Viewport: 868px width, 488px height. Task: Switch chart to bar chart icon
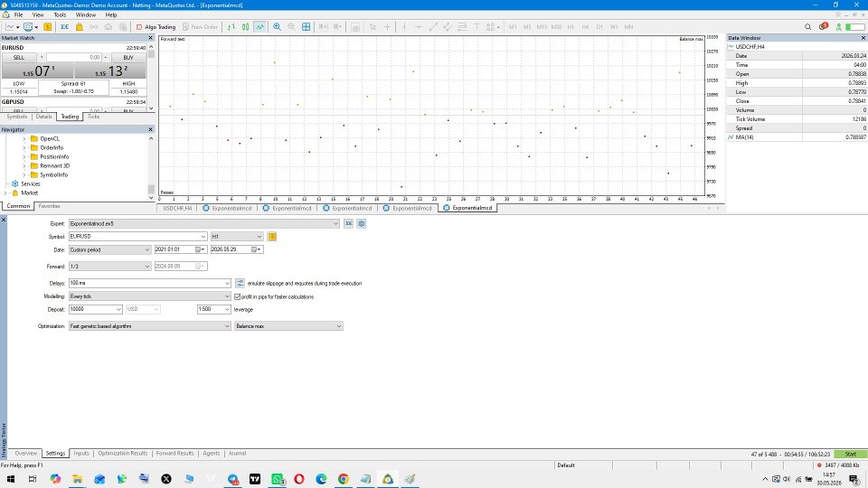pos(231,26)
